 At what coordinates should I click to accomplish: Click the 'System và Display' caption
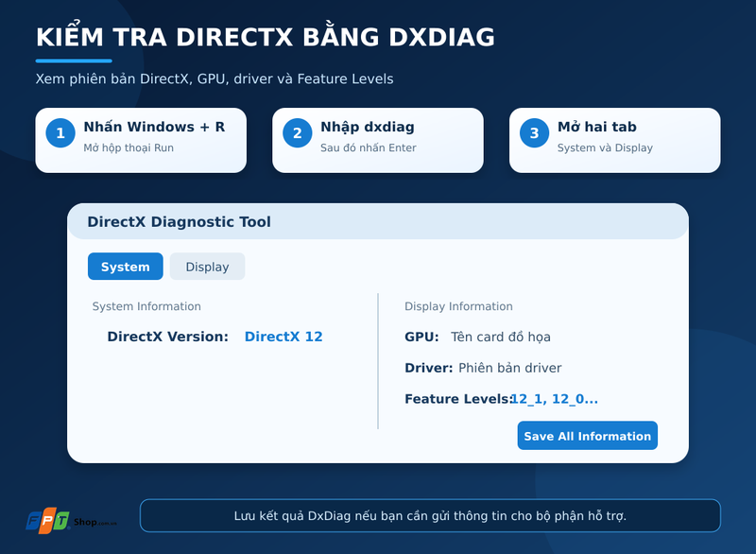pyautogui.click(x=605, y=147)
